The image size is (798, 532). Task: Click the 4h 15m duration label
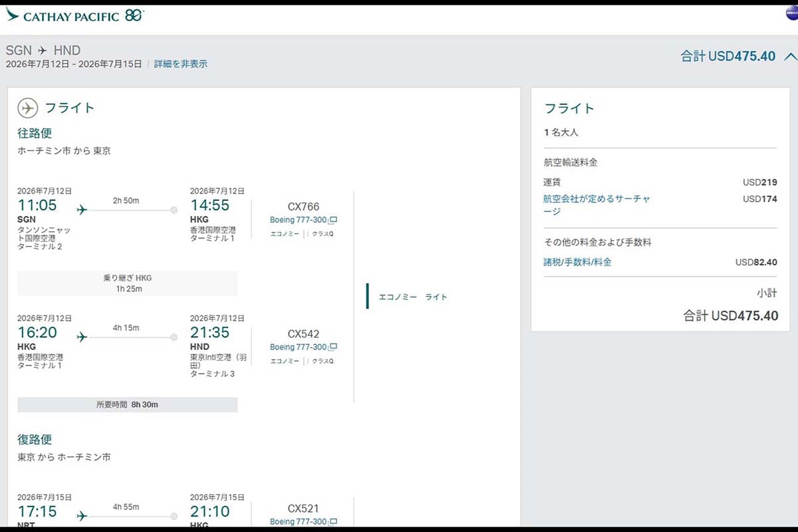tap(126, 327)
